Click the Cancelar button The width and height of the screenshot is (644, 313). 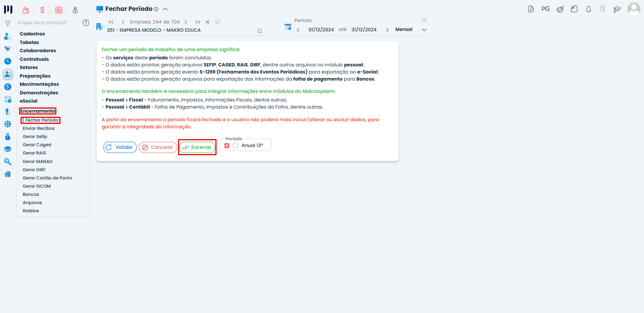coord(158,147)
